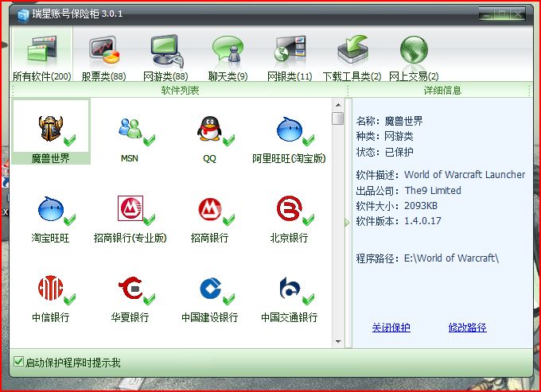Select the 招商银行(专业版) icon
This screenshot has height=392, width=541.
click(x=130, y=208)
